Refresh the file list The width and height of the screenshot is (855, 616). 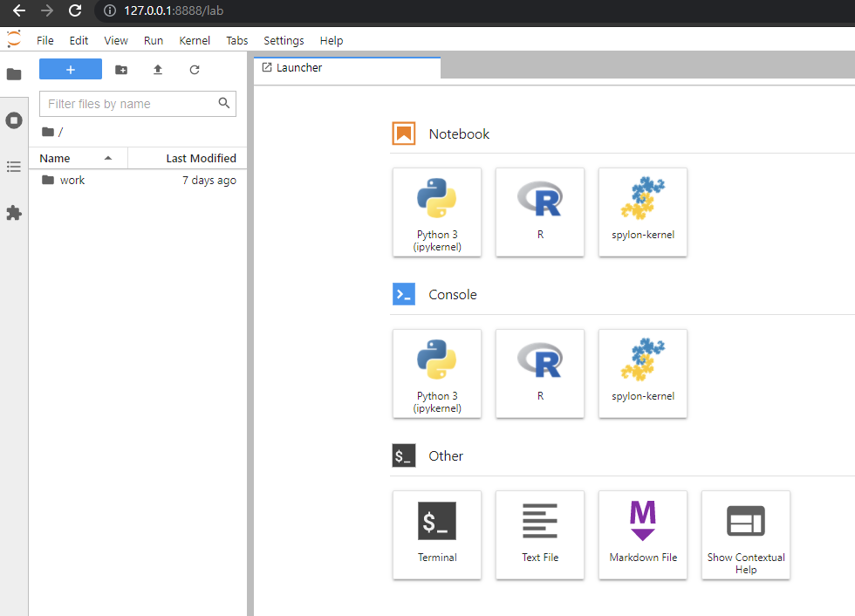coord(195,70)
